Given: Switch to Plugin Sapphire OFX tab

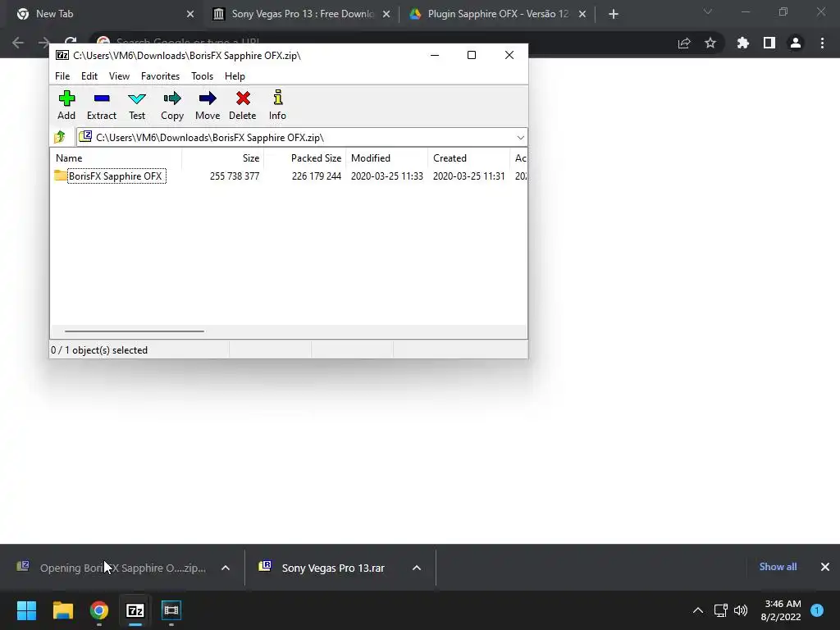Looking at the screenshot, I should tap(498, 14).
